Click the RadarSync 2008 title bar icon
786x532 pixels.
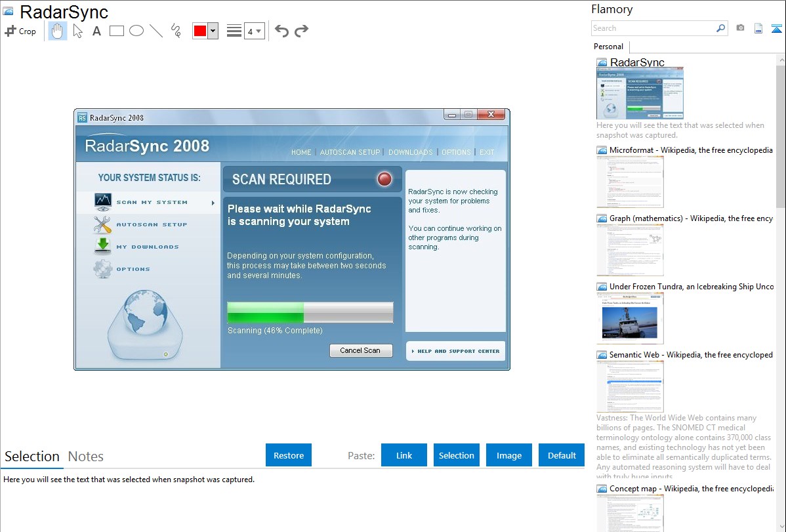82,118
